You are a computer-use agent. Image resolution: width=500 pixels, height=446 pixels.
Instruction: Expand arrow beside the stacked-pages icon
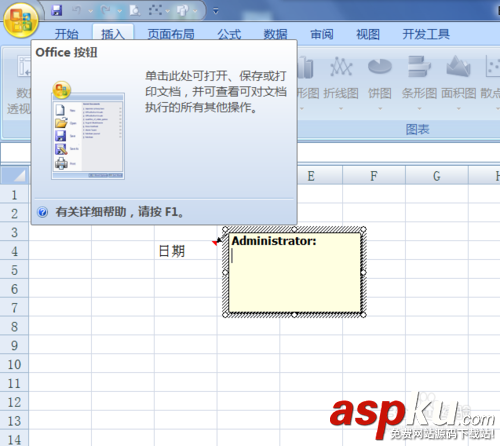tap(195, 11)
